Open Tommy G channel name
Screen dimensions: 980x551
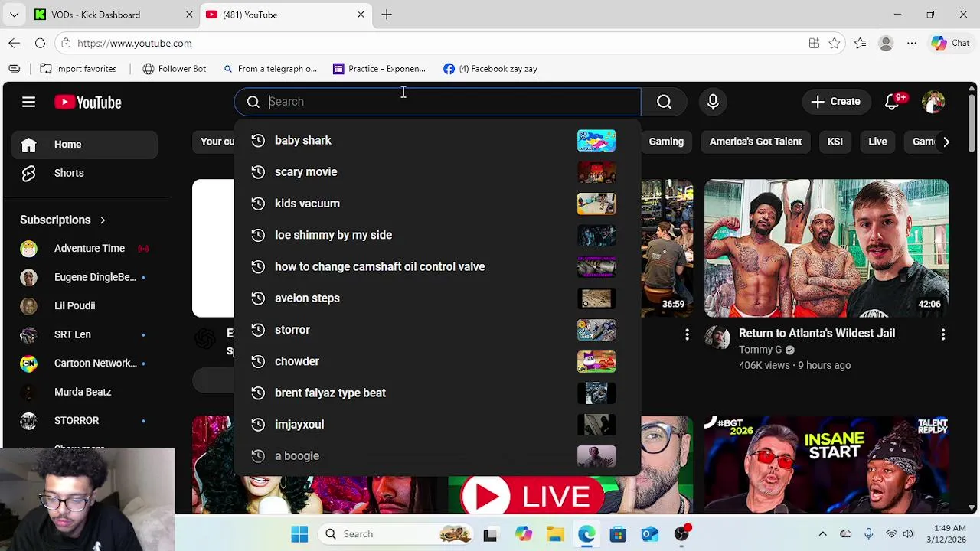point(760,350)
